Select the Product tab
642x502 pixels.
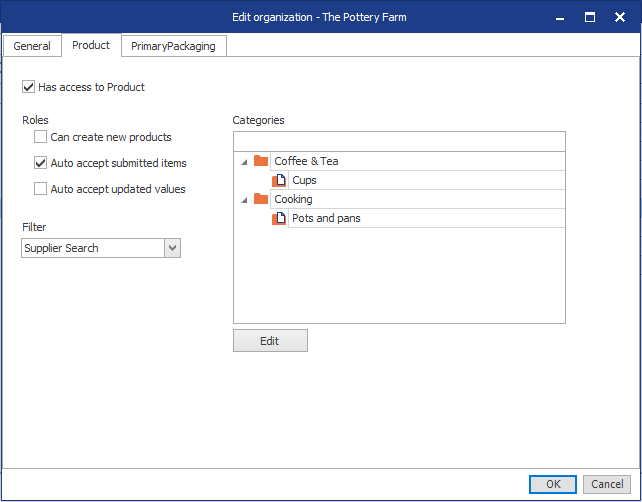[91, 45]
